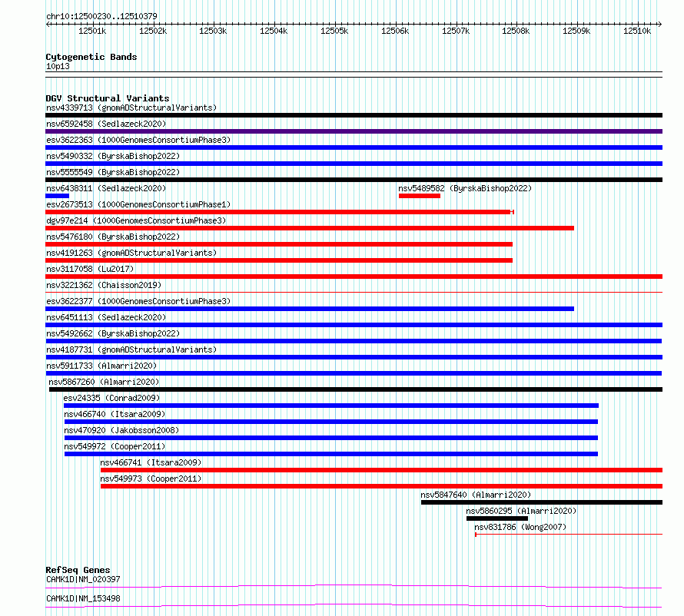Select nsv3221362 Chaisson2019 label
684x616 pixels.
click(x=104, y=285)
